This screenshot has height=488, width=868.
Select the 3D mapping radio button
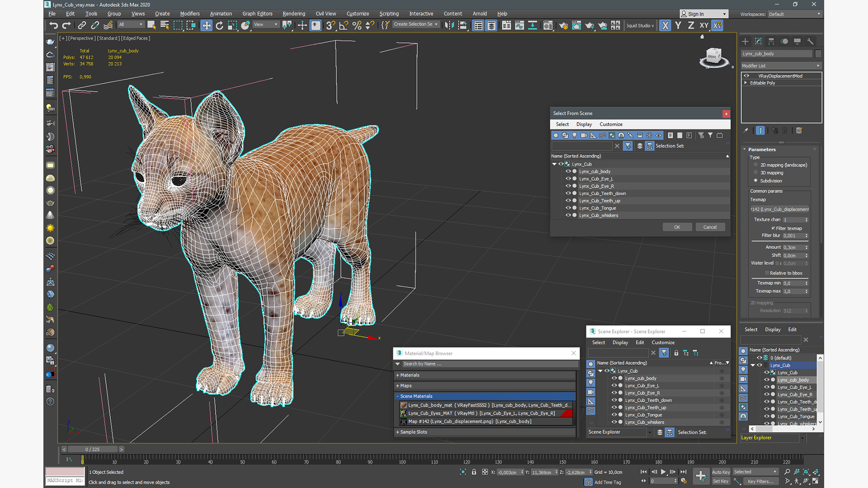point(755,173)
